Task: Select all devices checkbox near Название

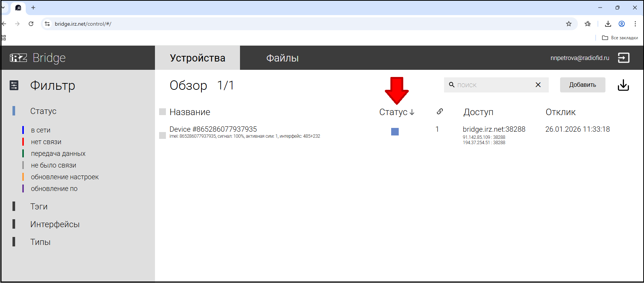Action: (163, 112)
